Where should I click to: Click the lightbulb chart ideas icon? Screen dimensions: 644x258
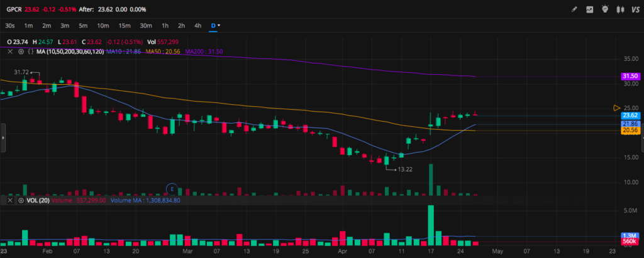606,9
